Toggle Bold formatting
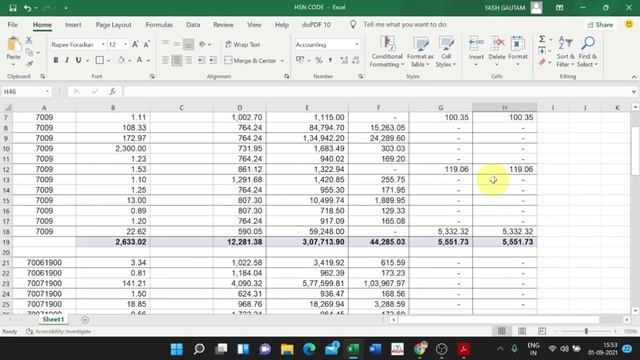The image size is (640, 360). pos(56,60)
